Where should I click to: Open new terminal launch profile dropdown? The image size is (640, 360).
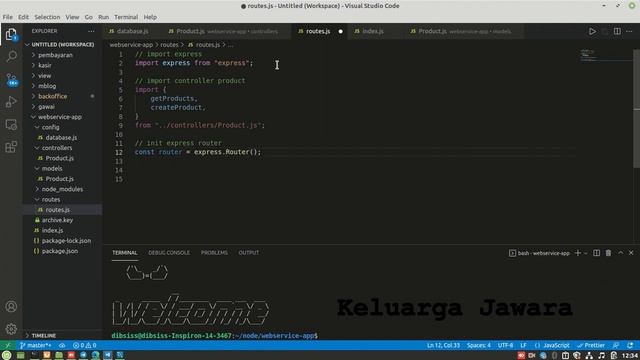click(586, 253)
